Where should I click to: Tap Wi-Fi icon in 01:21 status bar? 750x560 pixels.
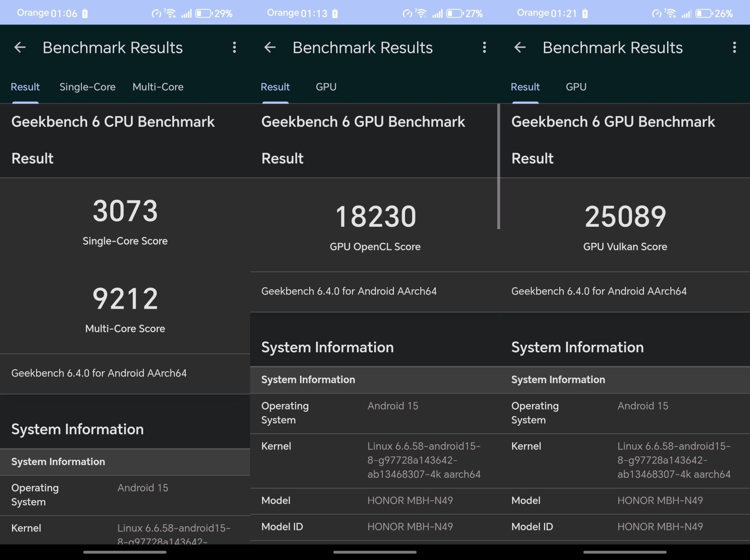670,13
